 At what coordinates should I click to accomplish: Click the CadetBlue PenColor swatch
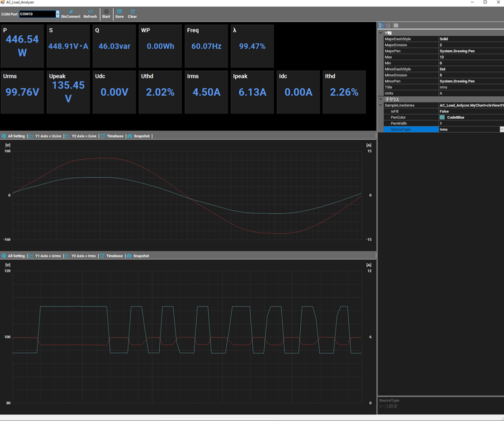point(442,117)
